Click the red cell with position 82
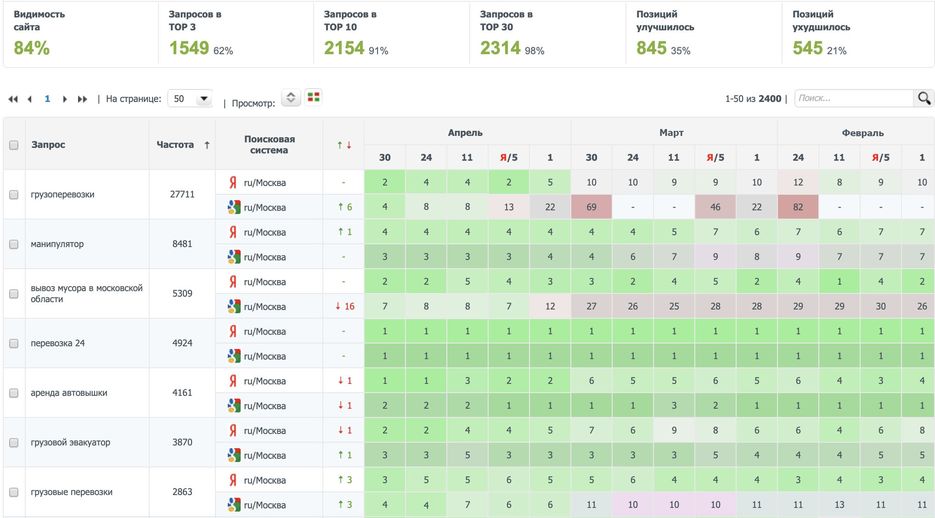 [798, 207]
